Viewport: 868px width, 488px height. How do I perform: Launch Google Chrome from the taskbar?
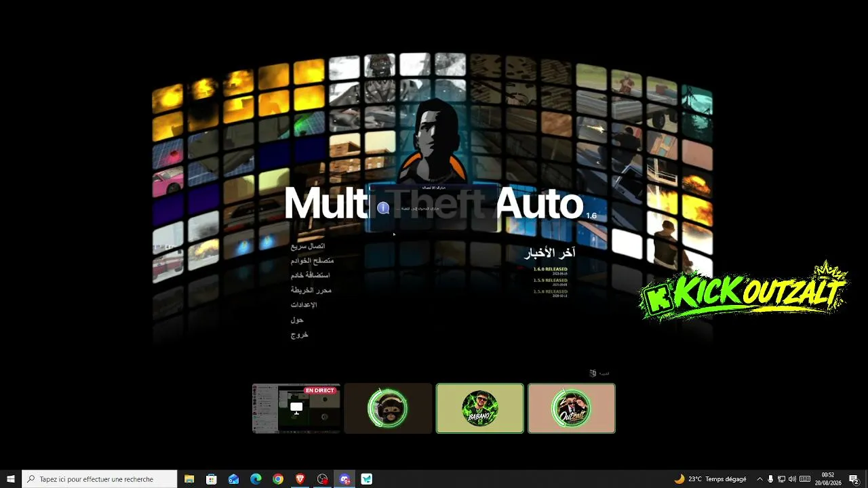pyautogui.click(x=278, y=479)
